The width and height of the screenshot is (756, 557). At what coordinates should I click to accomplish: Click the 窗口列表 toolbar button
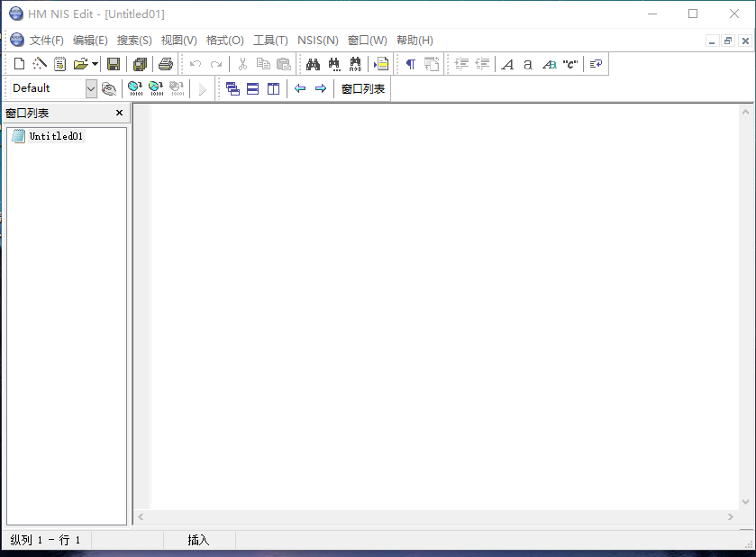point(362,88)
